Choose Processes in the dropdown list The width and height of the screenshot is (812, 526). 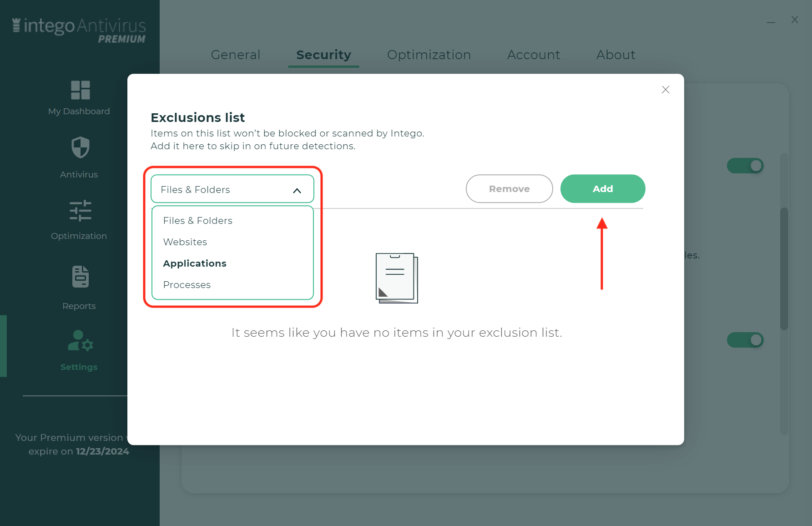187,285
